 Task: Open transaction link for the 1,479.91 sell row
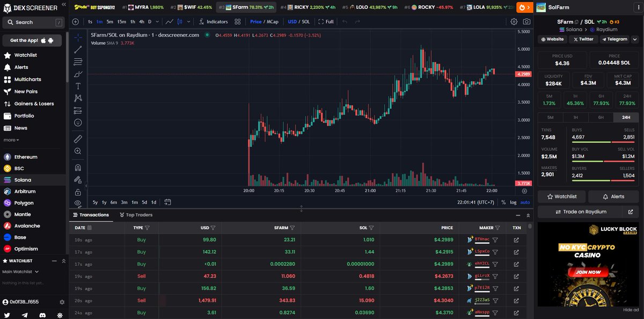click(516, 301)
